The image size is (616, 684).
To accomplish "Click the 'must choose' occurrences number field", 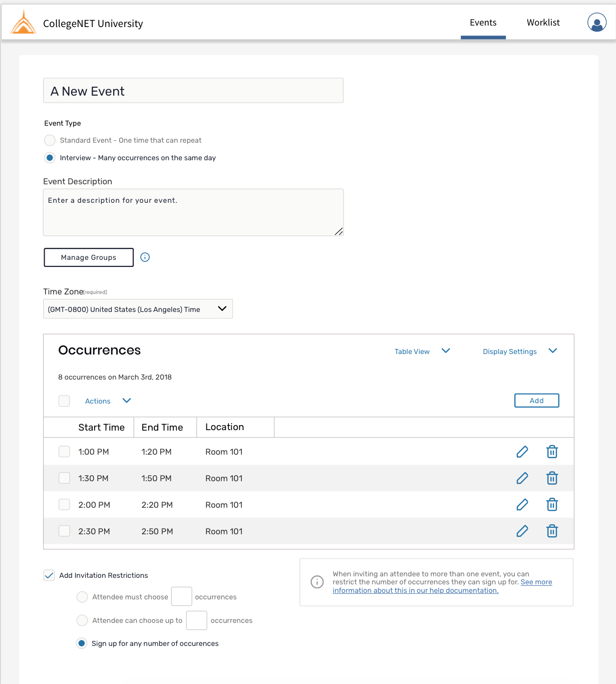I will (182, 596).
